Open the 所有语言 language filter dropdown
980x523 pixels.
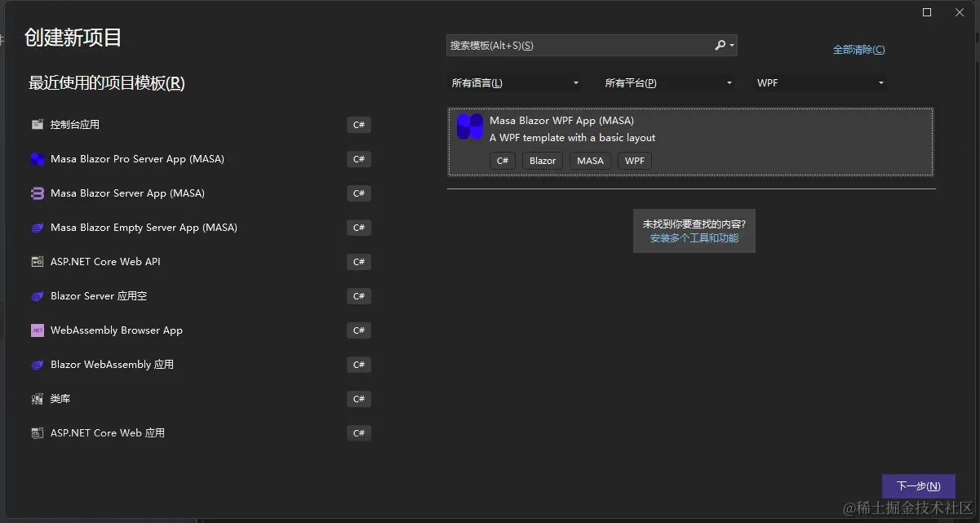515,83
